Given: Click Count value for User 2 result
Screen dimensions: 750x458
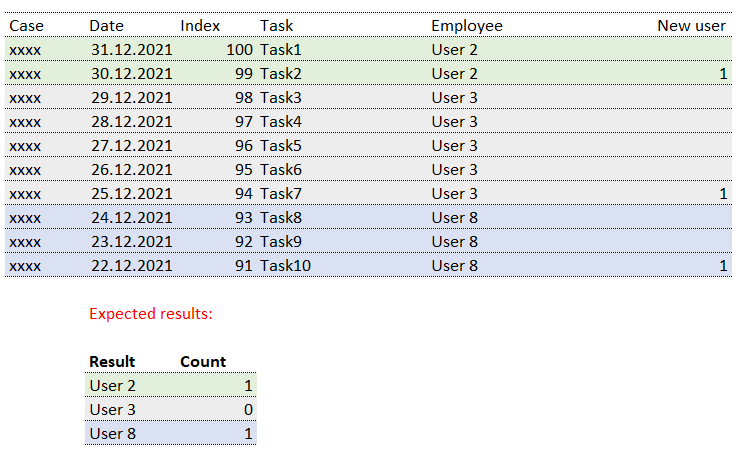Looking at the screenshot, I should pyautogui.click(x=248, y=385).
